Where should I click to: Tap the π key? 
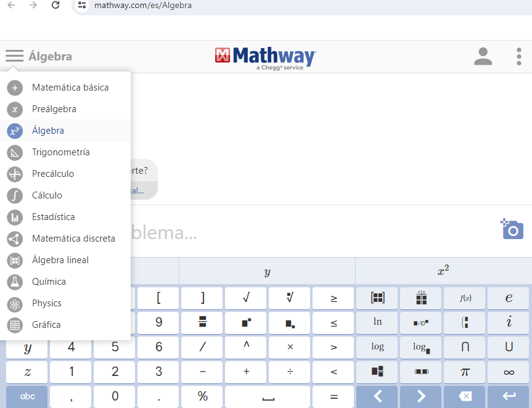pos(465,372)
